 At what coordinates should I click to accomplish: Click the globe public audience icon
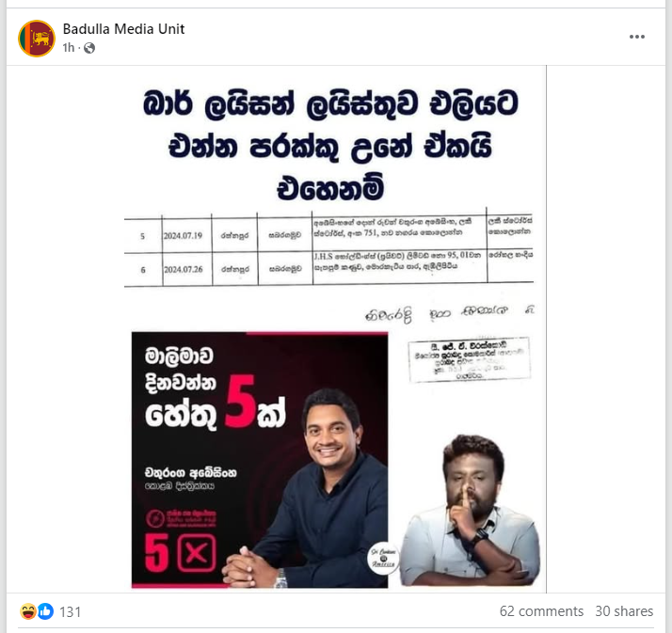coord(89,48)
